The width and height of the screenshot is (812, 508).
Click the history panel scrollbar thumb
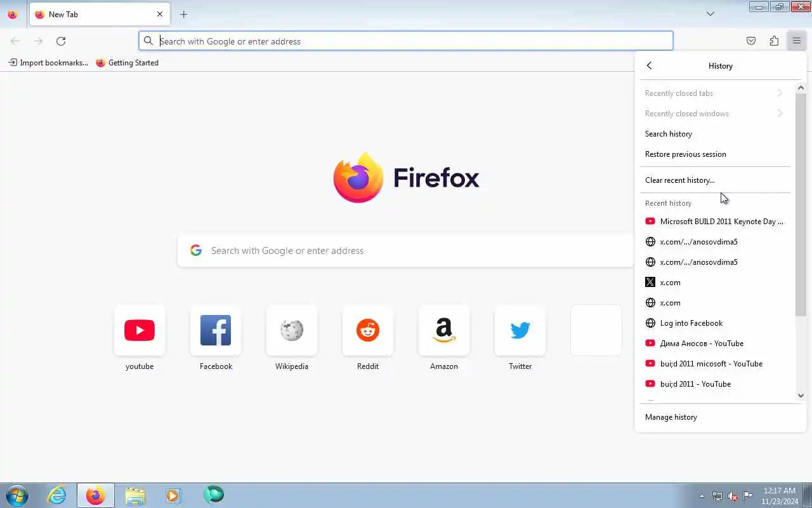(801, 204)
